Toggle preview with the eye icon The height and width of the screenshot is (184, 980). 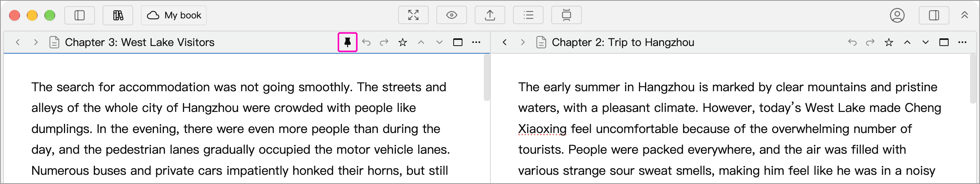click(x=452, y=15)
